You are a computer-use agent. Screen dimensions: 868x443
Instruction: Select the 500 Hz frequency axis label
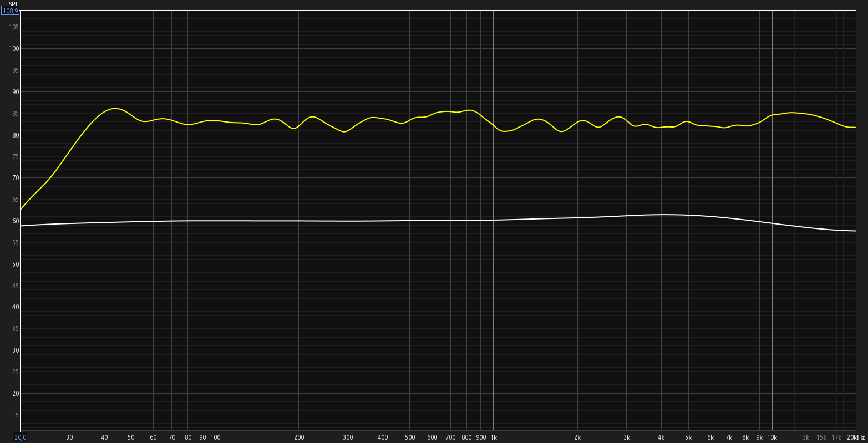click(x=410, y=437)
